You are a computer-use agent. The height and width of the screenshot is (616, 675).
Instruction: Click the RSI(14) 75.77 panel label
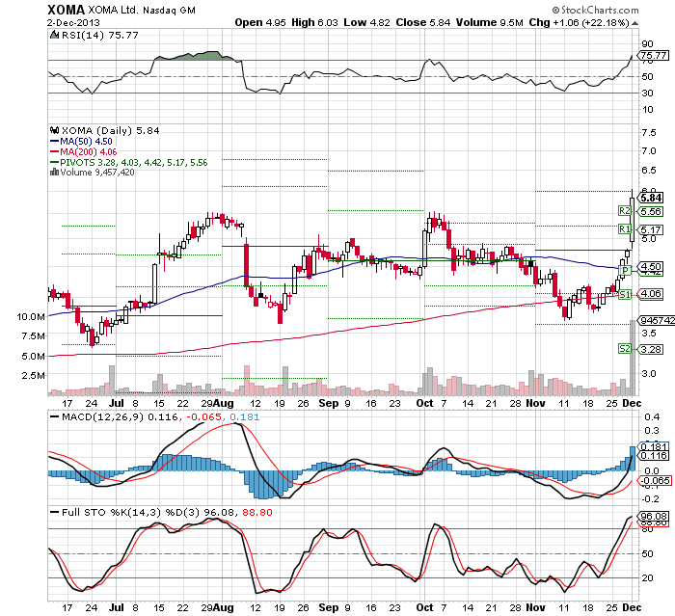pyautogui.click(x=100, y=35)
